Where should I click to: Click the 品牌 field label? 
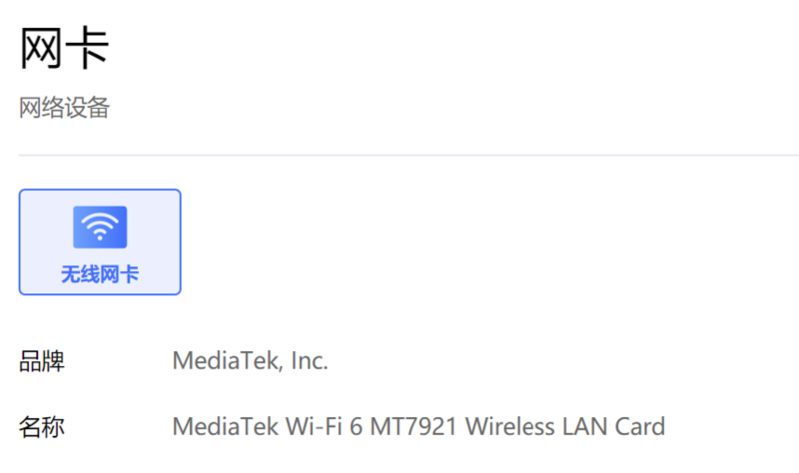pyautogui.click(x=42, y=361)
